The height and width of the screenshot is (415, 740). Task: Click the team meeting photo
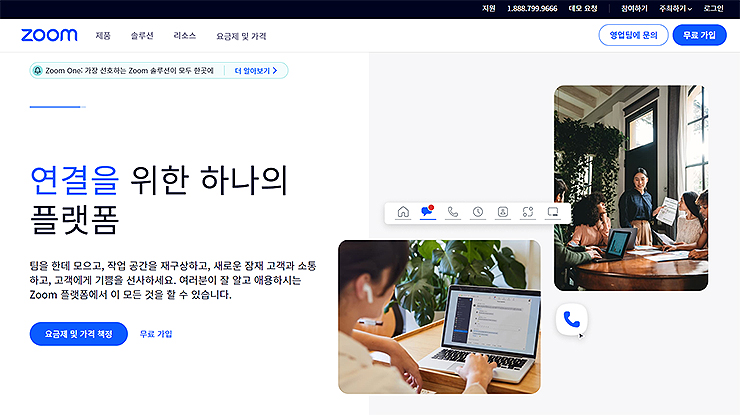631,188
